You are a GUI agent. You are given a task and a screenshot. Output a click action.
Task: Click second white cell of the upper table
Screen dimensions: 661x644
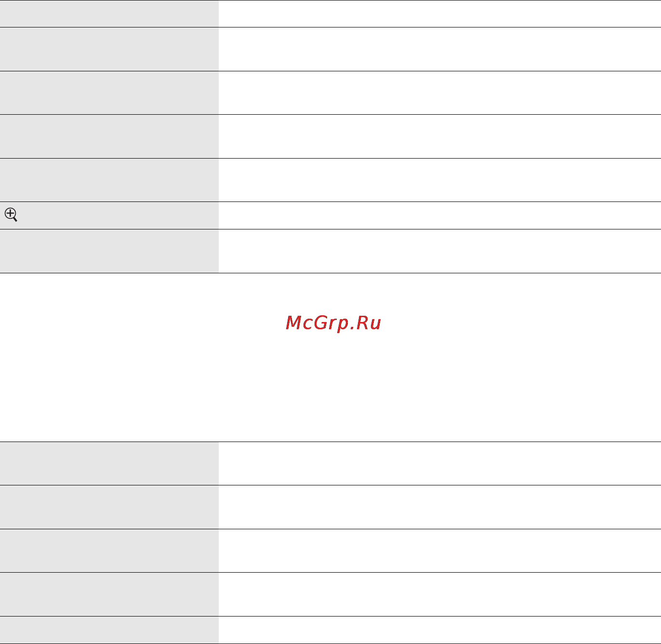440,49
